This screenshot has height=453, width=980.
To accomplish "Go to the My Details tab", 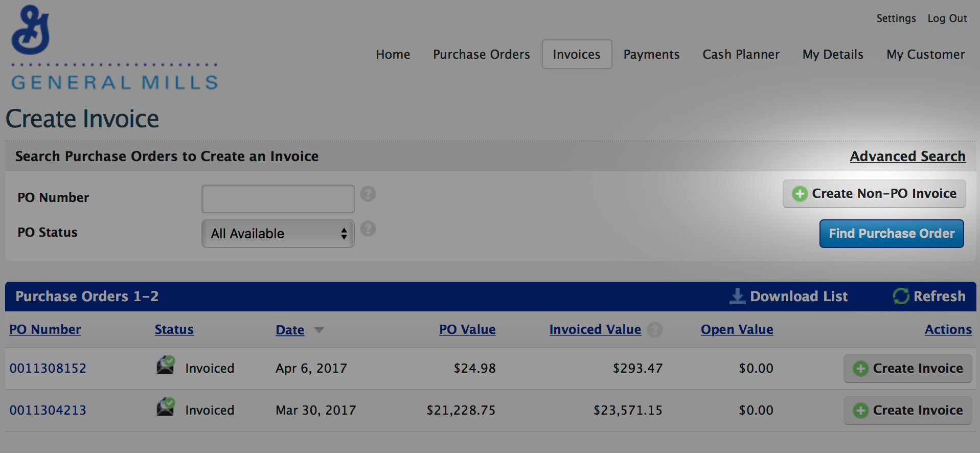I will pos(833,54).
